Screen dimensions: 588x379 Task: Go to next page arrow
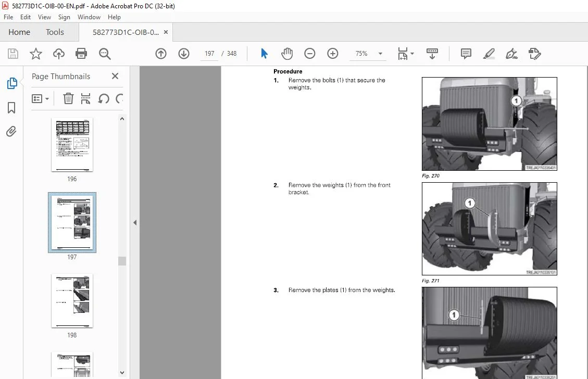tap(184, 54)
